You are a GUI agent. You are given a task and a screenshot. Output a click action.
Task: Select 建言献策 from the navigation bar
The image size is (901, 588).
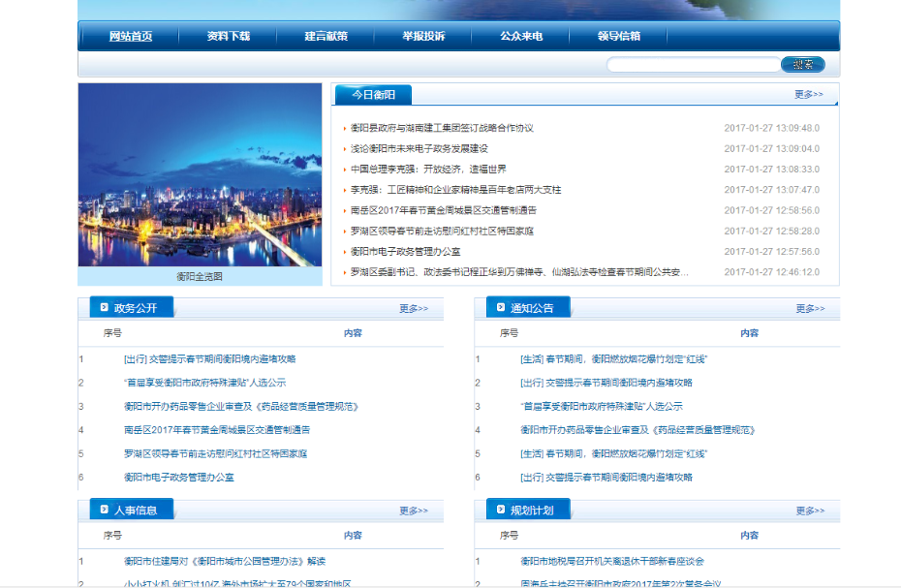pos(326,36)
